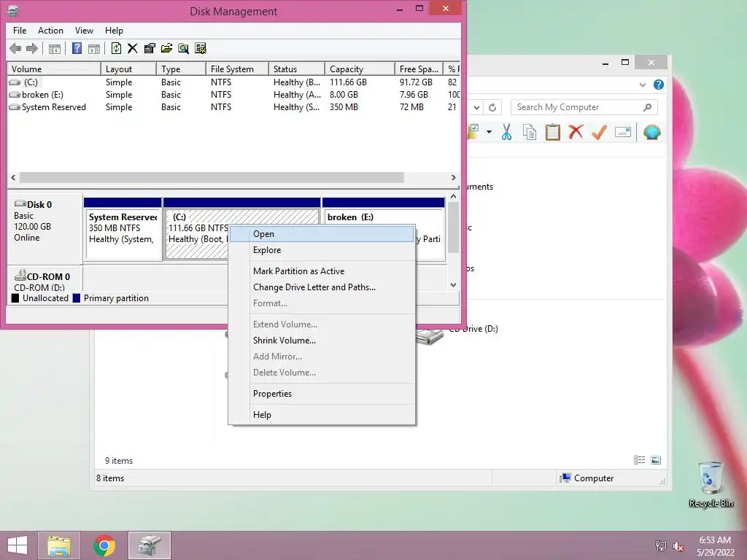Select the System Reserved partition block
This screenshot has width=747, height=560.
(123, 229)
